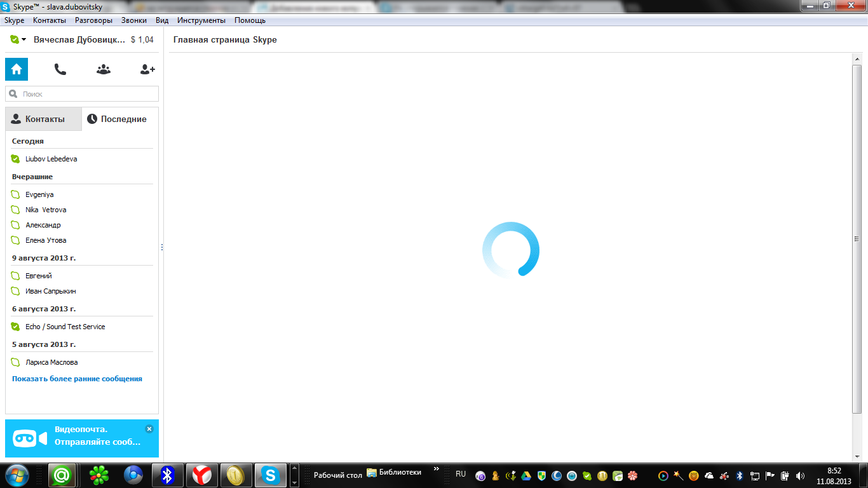Click volume speaker tray icon
Viewport: 868px width, 488px height.
click(800, 475)
